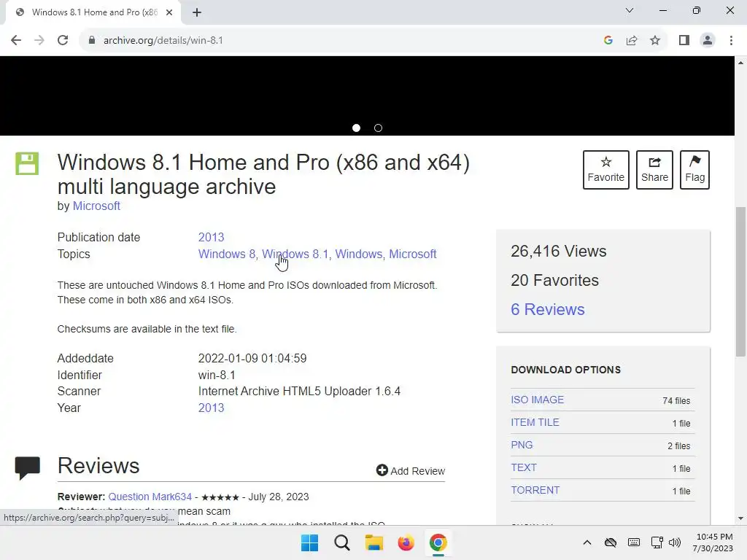Download the TORRENT file
Screen dimensions: 747x560
(x=535, y=491)
